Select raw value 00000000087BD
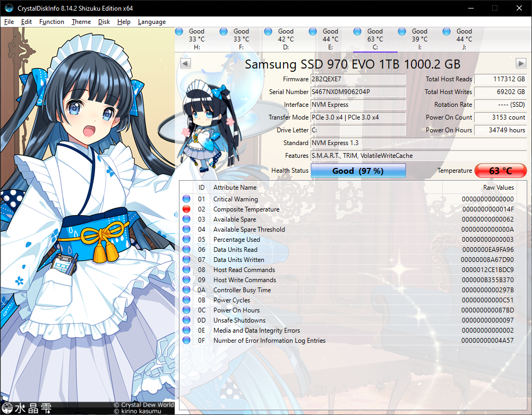This screenshot has width=532, height=415. coord(487,310)
